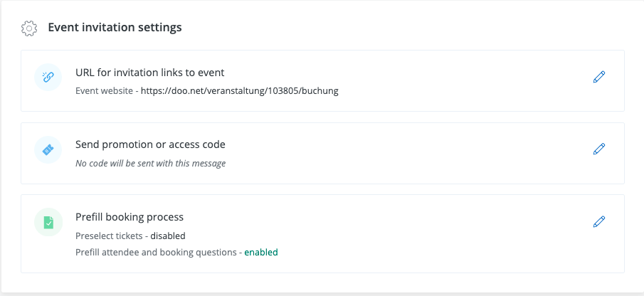This screenshot has height=296, width=644.
Task: Click the chain link icon for URL
Action: 48,78
